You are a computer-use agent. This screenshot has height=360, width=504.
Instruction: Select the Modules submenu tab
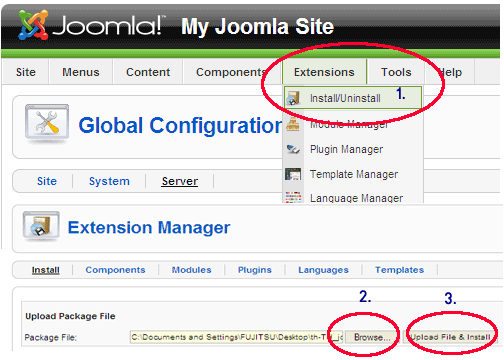192,270
